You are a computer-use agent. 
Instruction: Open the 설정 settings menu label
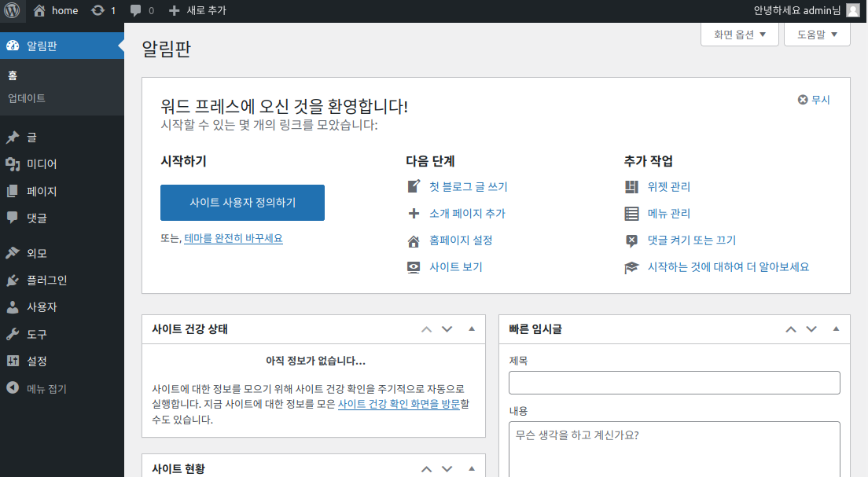[x=37, y=361]
